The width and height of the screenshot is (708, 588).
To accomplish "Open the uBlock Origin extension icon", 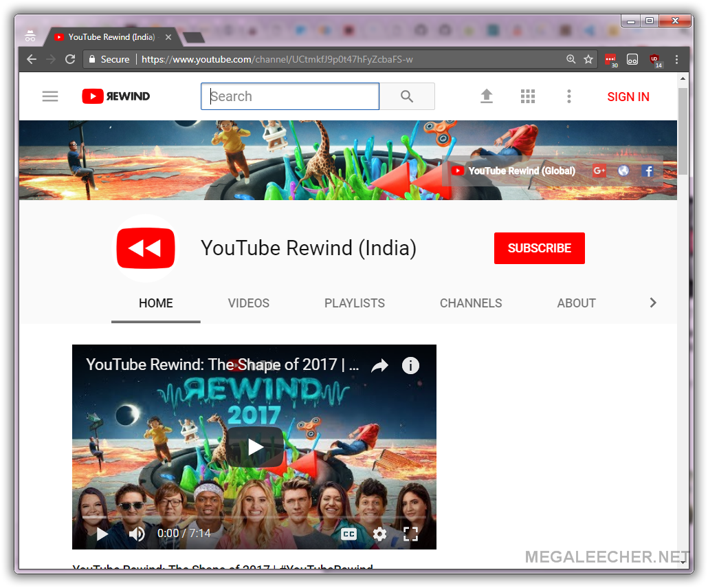I will click(x=654, y=60).
